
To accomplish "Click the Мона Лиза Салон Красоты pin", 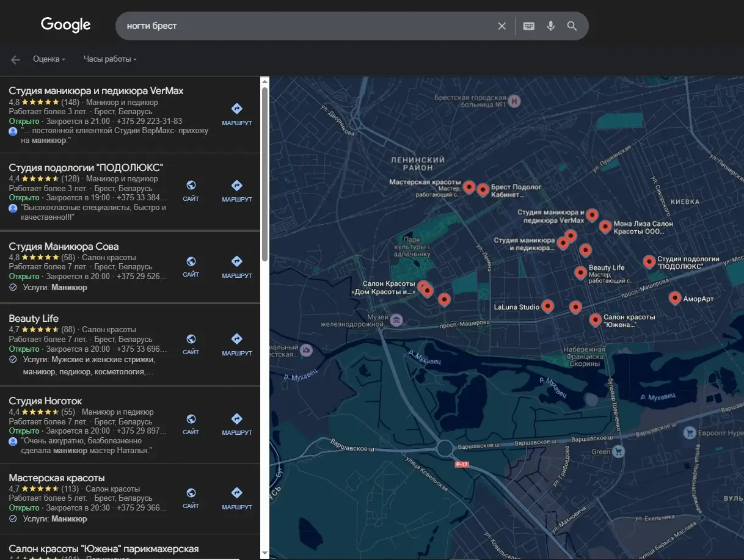I will tap(605, 227).
